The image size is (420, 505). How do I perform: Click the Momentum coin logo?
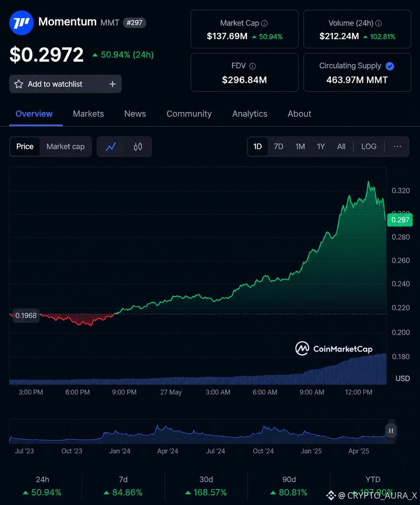pos(21,23)
